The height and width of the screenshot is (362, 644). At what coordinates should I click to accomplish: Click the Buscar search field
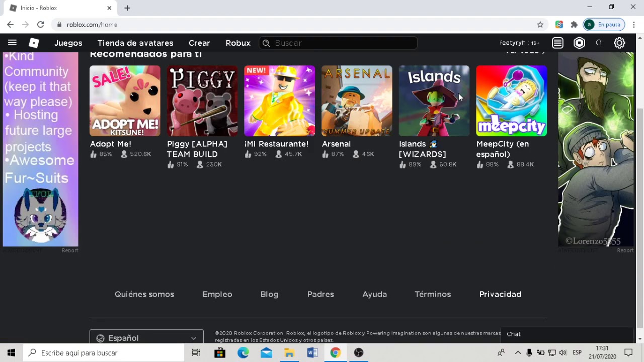[x=338, y=43]
